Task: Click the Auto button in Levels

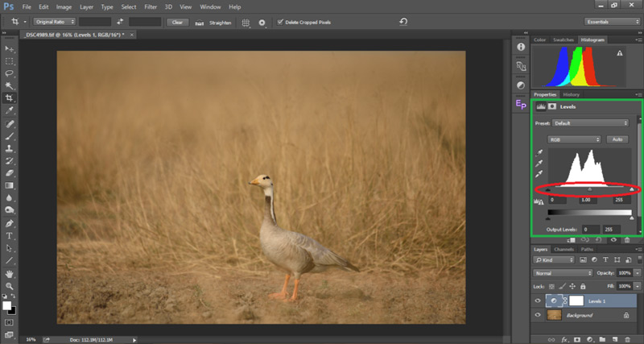Action: pos(617,139)
